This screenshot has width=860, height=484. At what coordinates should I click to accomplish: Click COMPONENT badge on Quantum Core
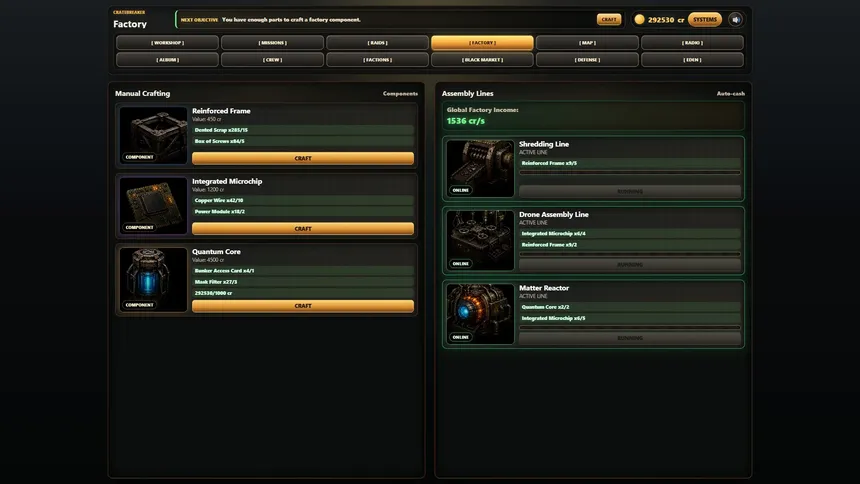click(139, 305)
